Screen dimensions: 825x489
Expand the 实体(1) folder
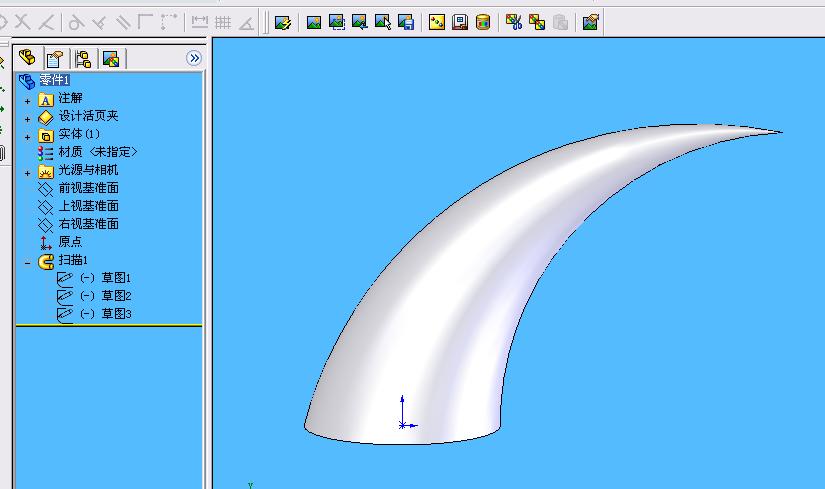pyautogui.click(x=27, y=137)
